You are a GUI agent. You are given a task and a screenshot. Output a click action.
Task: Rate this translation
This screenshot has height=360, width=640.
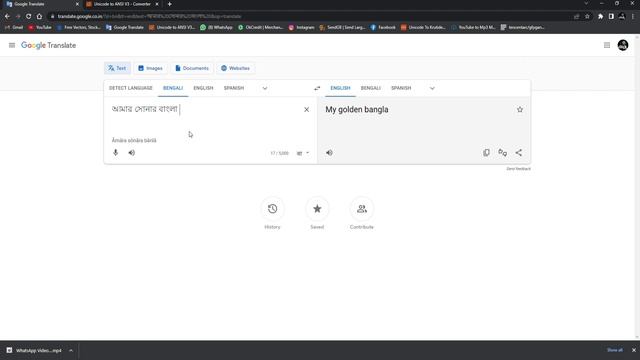[502, 153]
